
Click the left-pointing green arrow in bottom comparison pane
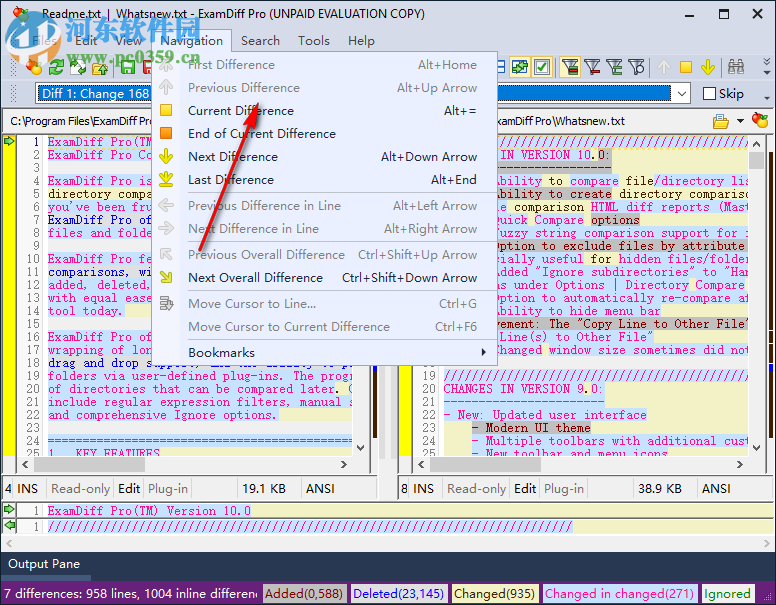click(x=9, y=525)
